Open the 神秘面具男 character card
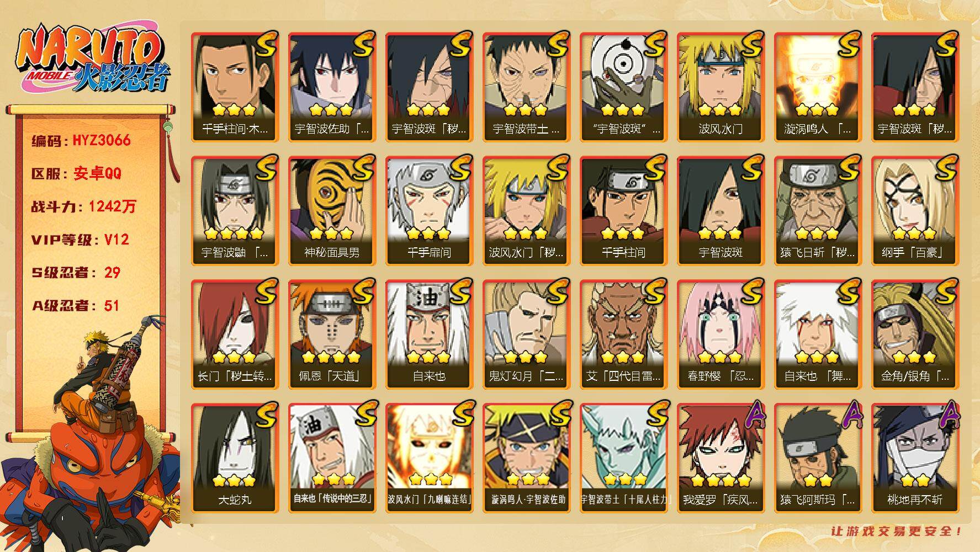 pos(332,211)
